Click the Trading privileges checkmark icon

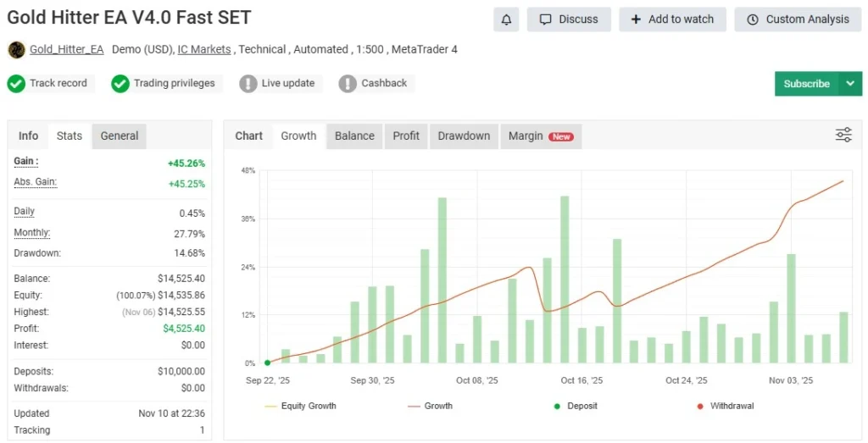click(120, 84)
